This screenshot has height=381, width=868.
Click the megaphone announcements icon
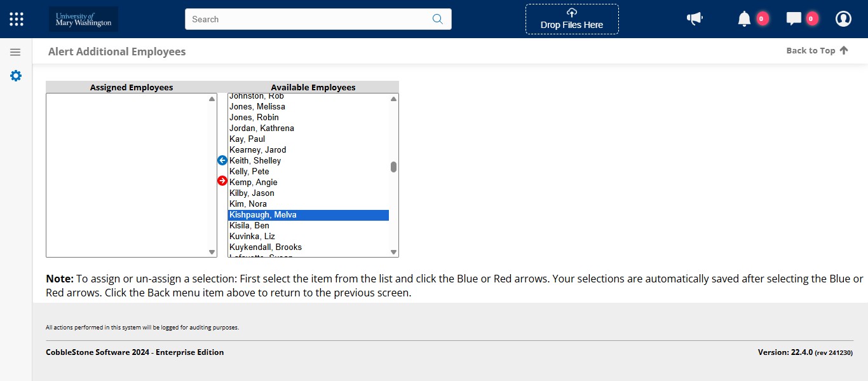pyautogui.click(x=695, y=18)
